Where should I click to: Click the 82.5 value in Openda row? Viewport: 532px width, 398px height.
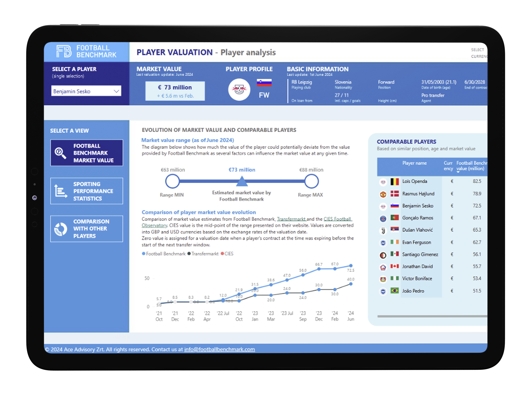pos(477,181)
